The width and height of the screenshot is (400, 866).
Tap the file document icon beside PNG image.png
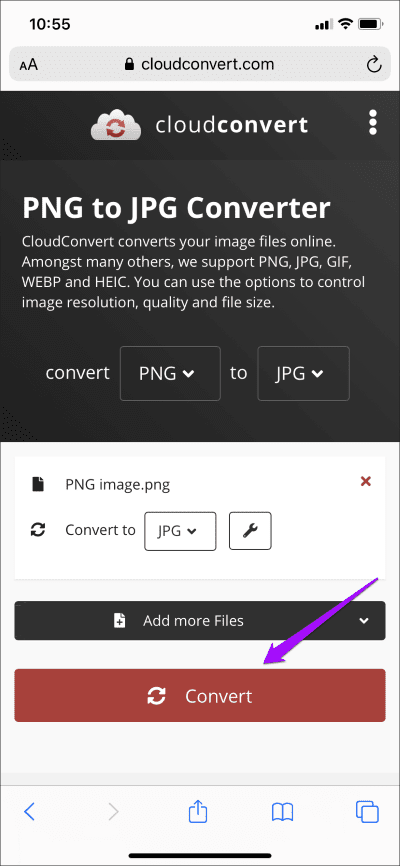point(37,484)
